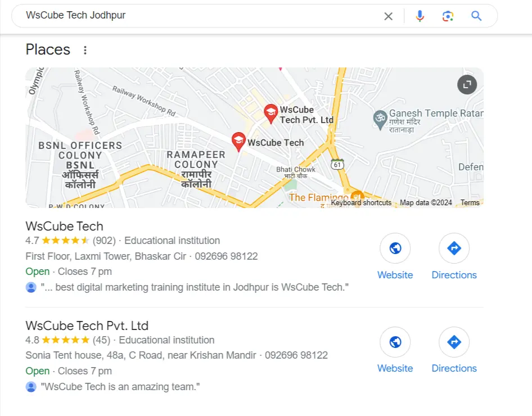
Task: Click WsCube Tech Pvt. Ltd map pin
Action: click(x=271, y=113)
